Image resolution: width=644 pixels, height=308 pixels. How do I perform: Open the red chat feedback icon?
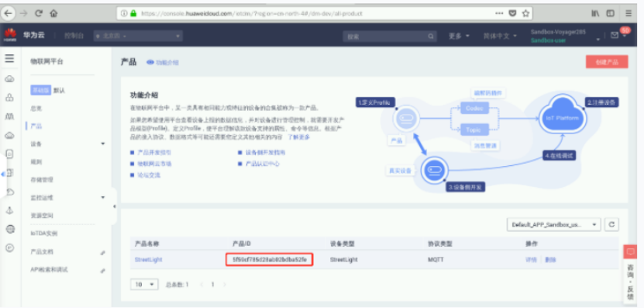pyautogui.click(x=630, y=251)
